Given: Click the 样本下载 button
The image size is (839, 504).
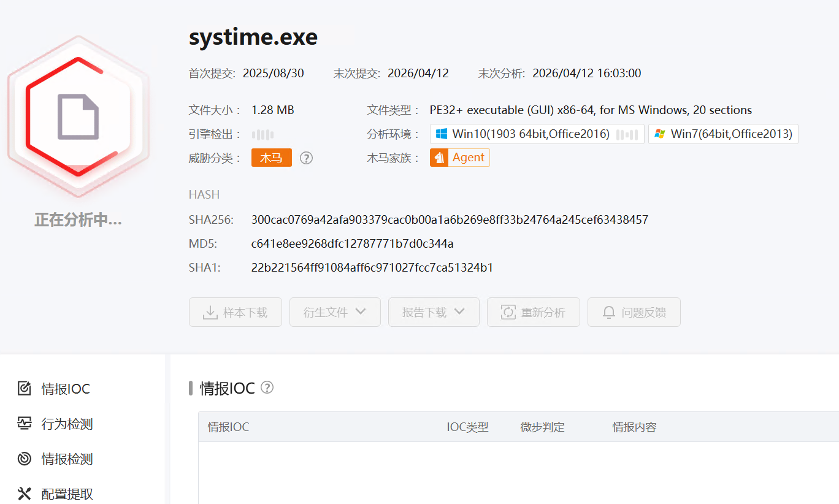Looking at the screenshot, I should coord(236,312).
